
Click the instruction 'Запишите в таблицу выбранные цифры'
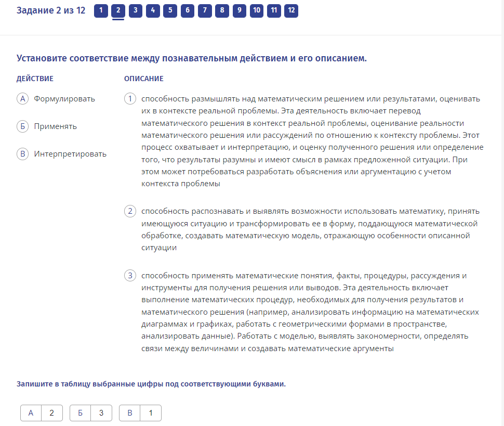click(x=151, y=384)
